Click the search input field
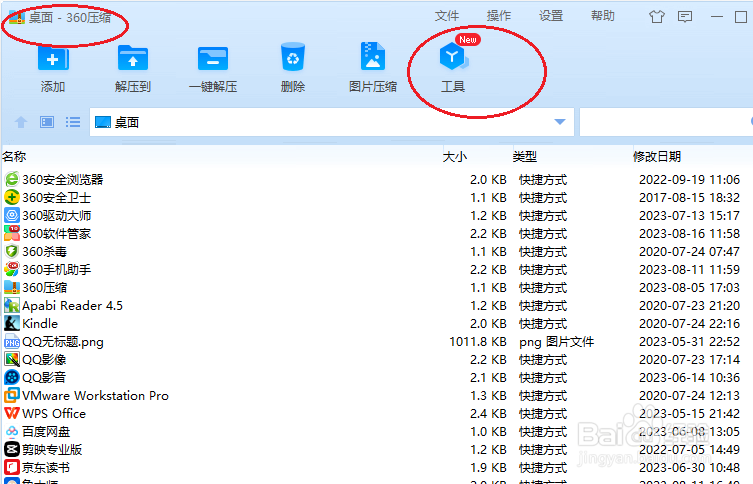 click(666, 122)
